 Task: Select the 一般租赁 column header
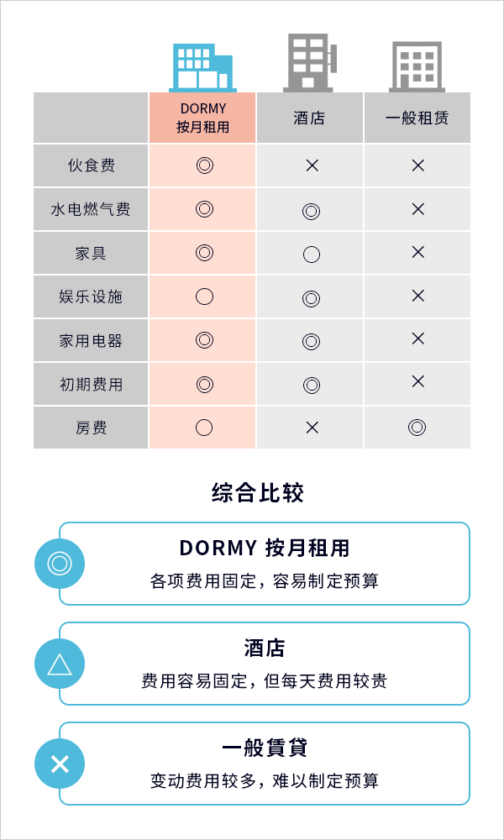pyautogui.click(x=417, y=118)
